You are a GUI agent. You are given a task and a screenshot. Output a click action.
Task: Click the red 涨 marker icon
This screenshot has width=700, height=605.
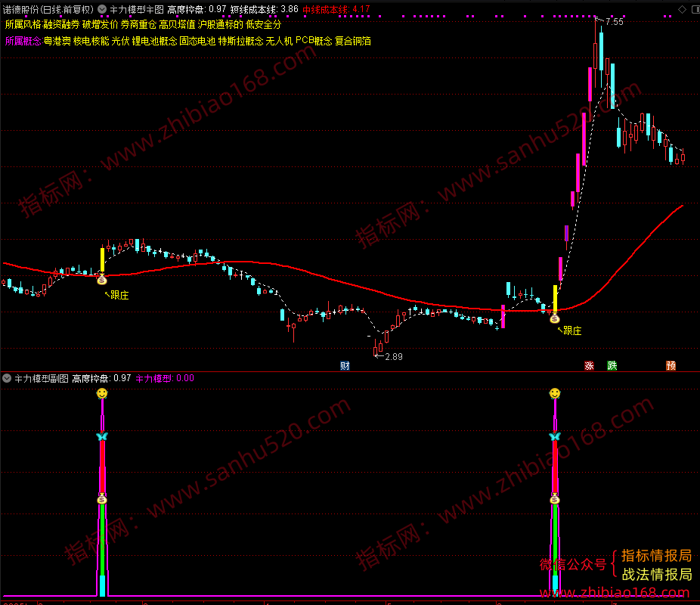tap(589, 366)
